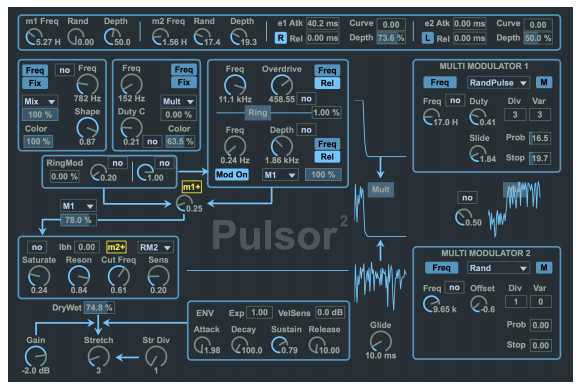The height and width of the screenshot is (390, 580).
Task: Toggle the Mod On button
Action: (232, 174)
